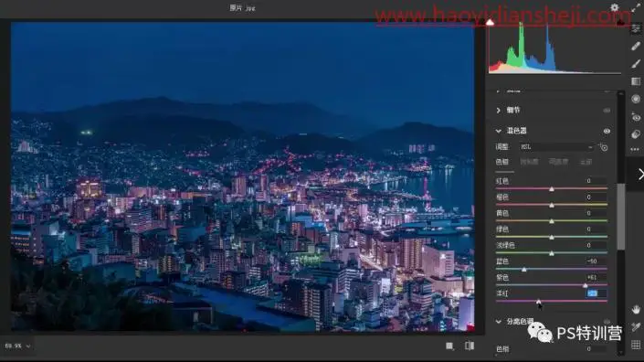Click the 橙色 hue slider handle
The width and height of the screenshot is (644, 362).
(552, 205)
